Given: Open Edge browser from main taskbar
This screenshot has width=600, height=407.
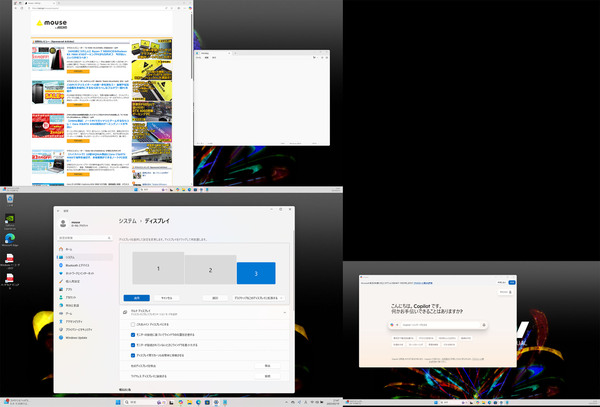Looking at the screenshot, I should 198,402.
